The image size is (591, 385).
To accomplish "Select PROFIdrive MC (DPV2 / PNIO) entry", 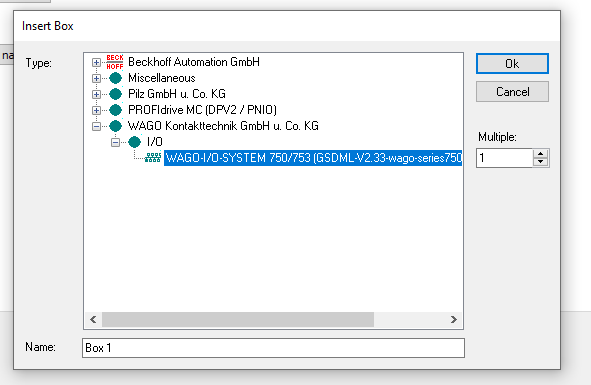I will (x=202, y=110).
